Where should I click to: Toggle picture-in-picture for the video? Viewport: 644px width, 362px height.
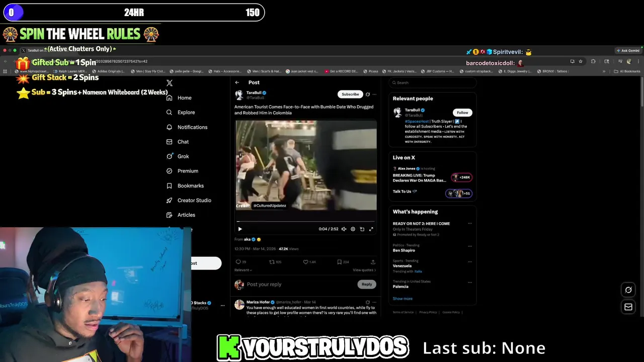(x=362, y=229)
